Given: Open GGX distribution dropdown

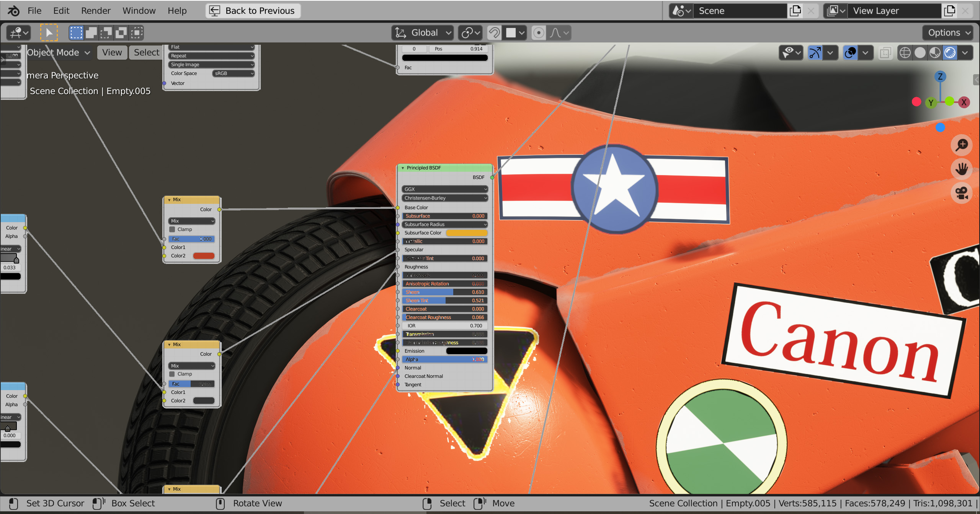Looking at the screenshot, I should (x=445, y=189).
